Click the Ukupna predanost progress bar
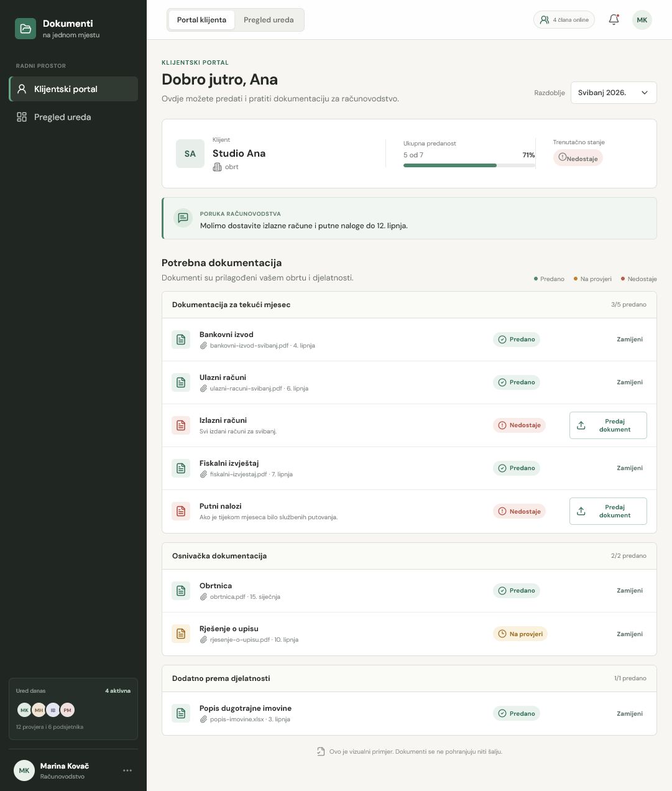This screenshot has height=791, width=672. point(469,165)
